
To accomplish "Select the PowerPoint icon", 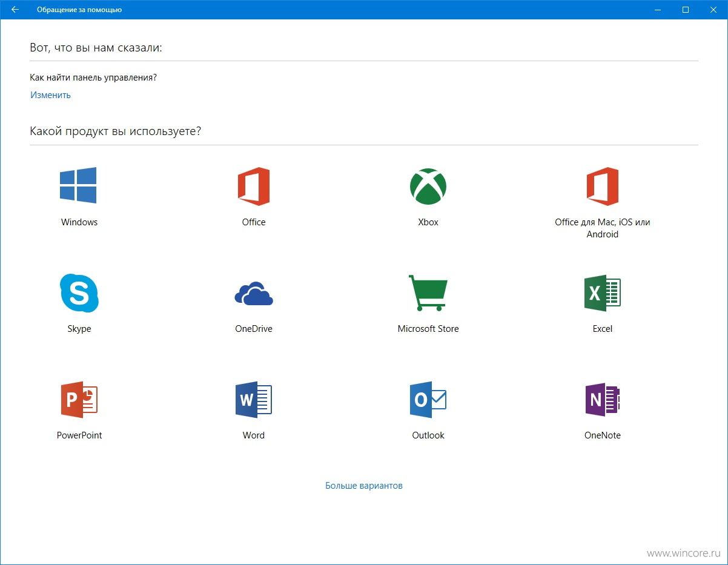I will click(79, 400).
